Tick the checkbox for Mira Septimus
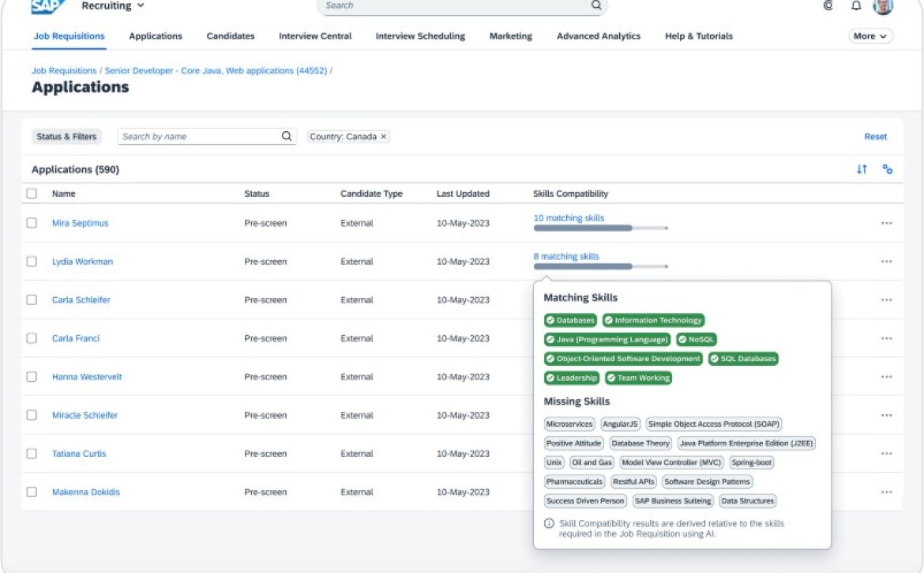The height and width of the screenshot is (573, 924). (x=32, y=223)
